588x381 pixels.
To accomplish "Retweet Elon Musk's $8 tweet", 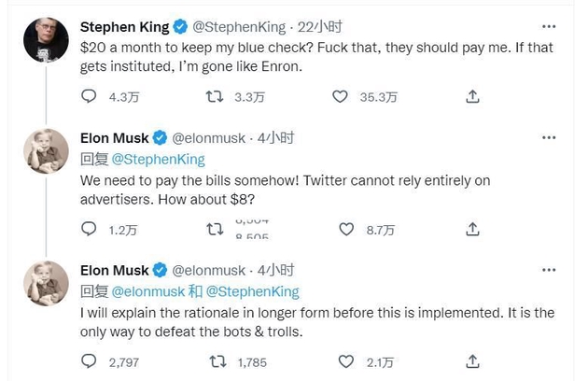I will pyautogui.click(x=215, y=229).
